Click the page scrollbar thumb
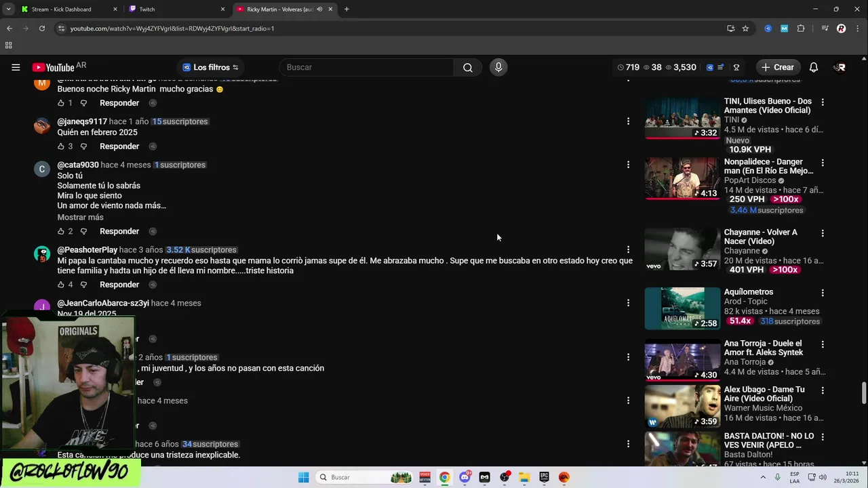Screen dimensions: 868x488 pos(863,392)
